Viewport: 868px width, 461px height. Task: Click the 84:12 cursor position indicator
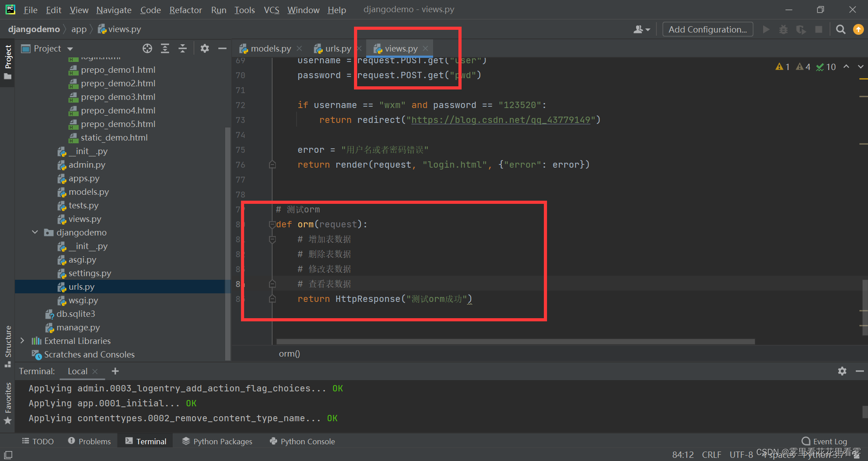[x=683, y=454]
